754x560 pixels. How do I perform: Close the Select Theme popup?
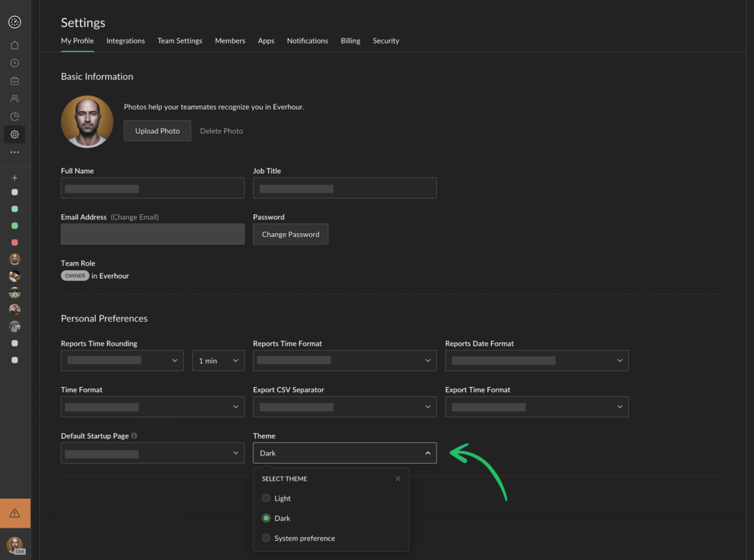398,478
